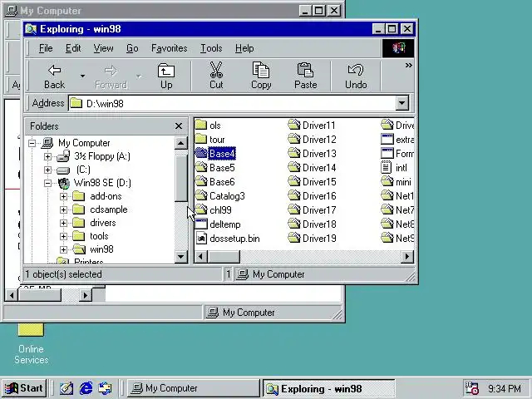
Task: Open the Edit menu
Action: (x=73, y=48)
